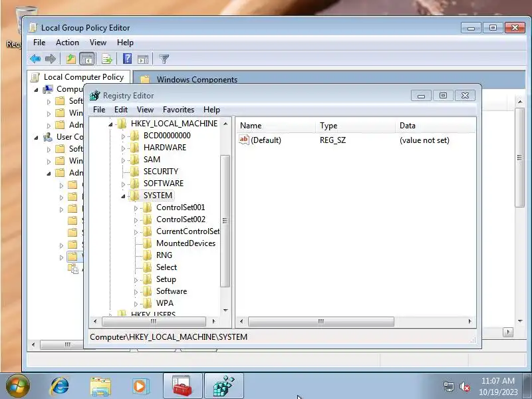Click the (value not set) data cell
This screenshot has height=399, width=532.
click(x=424, y=140)
